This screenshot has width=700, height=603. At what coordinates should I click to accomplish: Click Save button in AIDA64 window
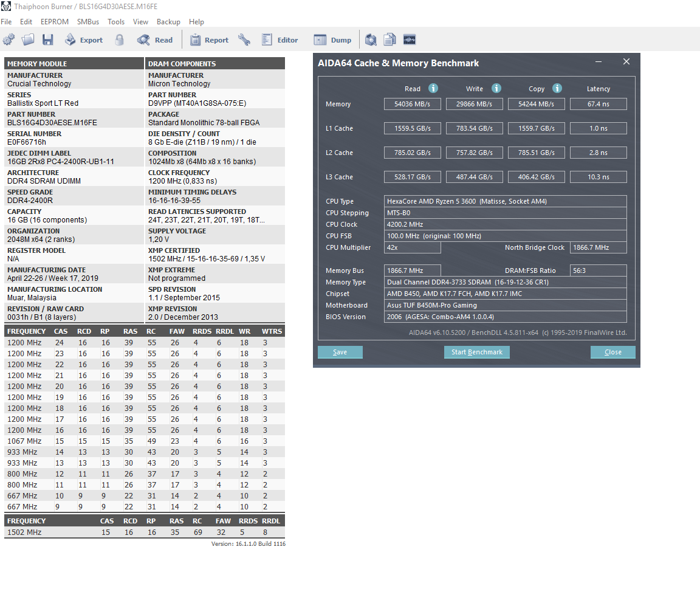340,352
